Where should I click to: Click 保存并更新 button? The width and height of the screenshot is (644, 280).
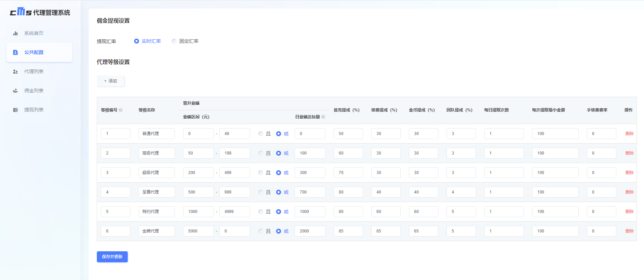pos(112,257)
